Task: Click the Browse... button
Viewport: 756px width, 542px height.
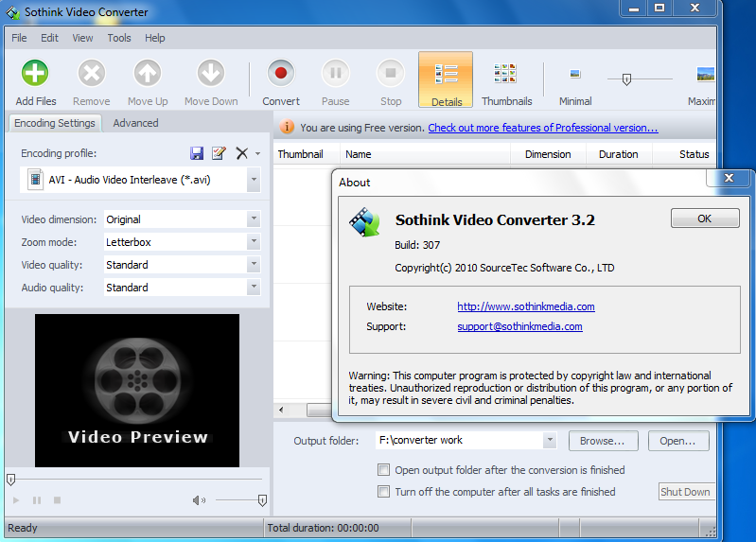Action: click(x=603, y=441)
